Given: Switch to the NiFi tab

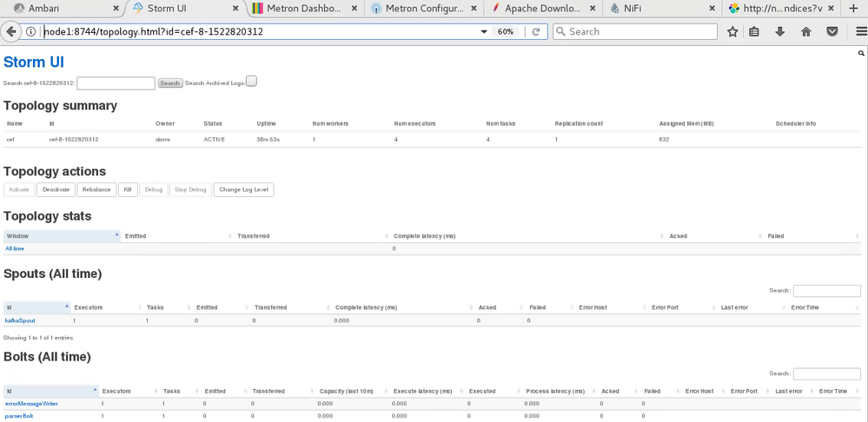Looking at the screenshot, I should coord(661,9).
